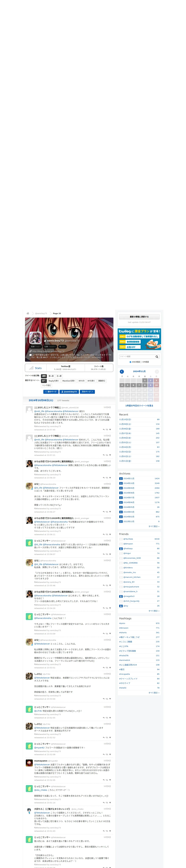Open 2024年09月 archive list icon
This screenshot has height=868, width=186.
[121, 488]
